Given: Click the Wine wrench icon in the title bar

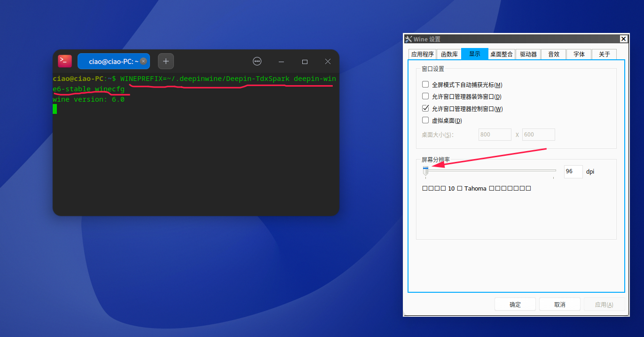Looking at the screenshot, I should pyautogui.click(x=409, y=39).
